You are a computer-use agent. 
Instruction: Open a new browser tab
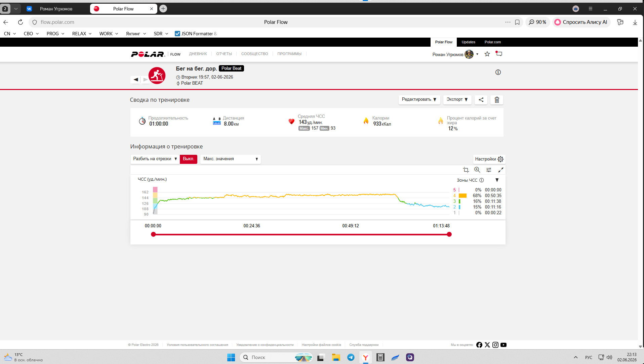pyautogui.click(x=163, y=9)
